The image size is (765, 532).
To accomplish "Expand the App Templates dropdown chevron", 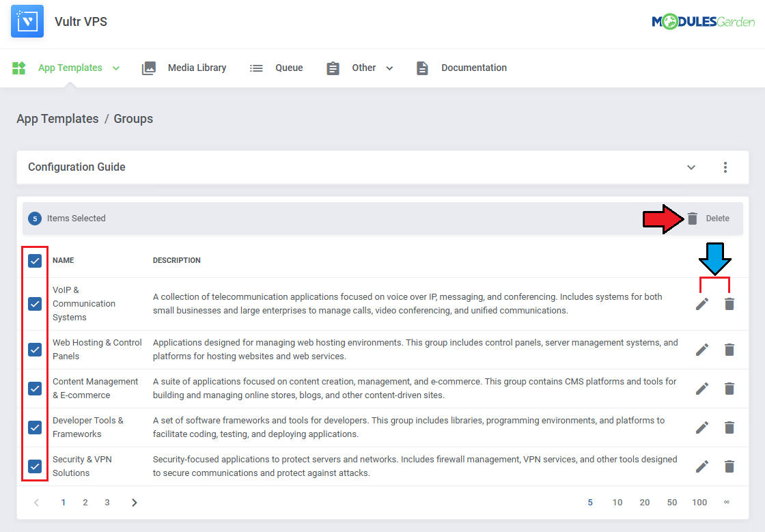I will (x=116, y=68).
